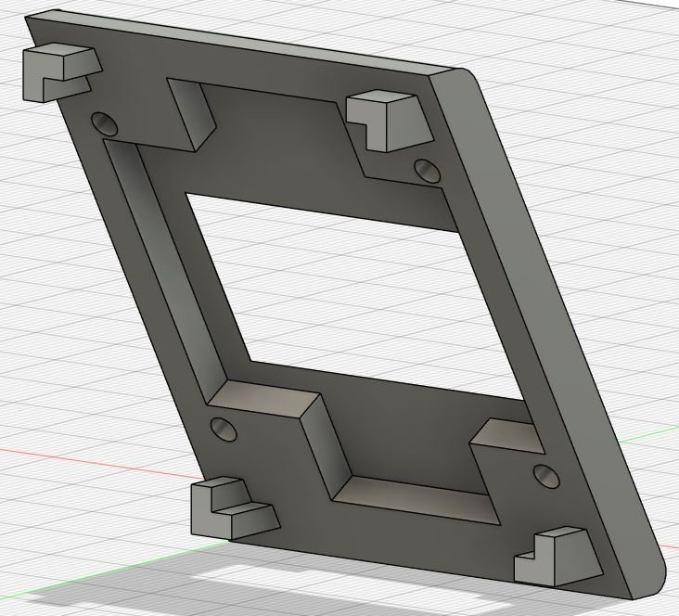Select the narrow top edge face of plate
The width and height of the screenshot is (679, 616).
242,41
